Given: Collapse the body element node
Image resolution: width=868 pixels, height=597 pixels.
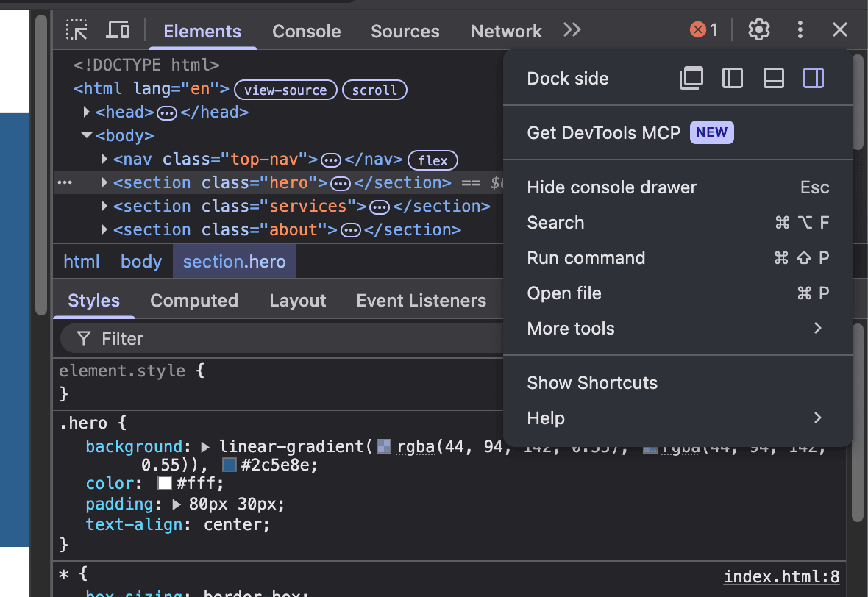Looking at the screenshot, I should [x=86, y=135].
